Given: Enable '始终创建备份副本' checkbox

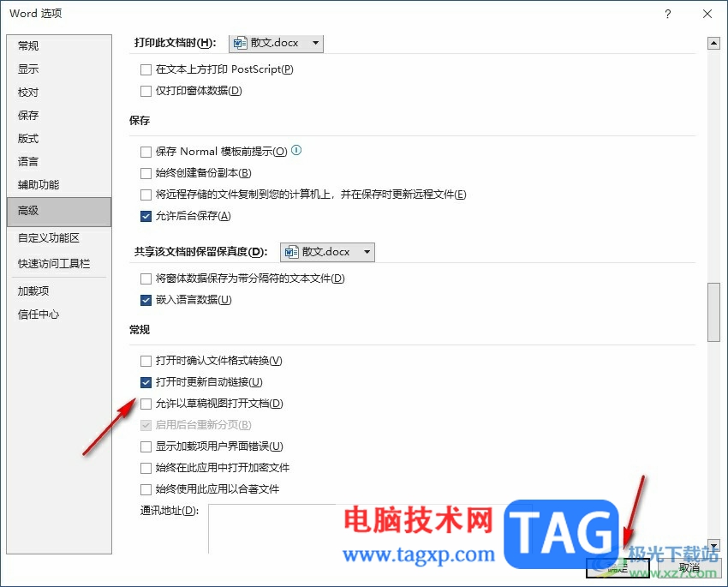Looking at the screenshot, I should pyautogui.click(x=146, y=173).
